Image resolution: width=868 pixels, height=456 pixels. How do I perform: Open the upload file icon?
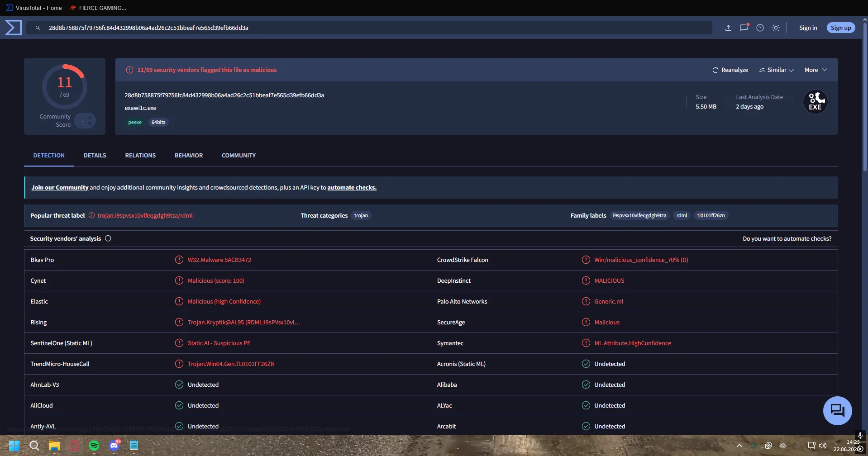728,28
